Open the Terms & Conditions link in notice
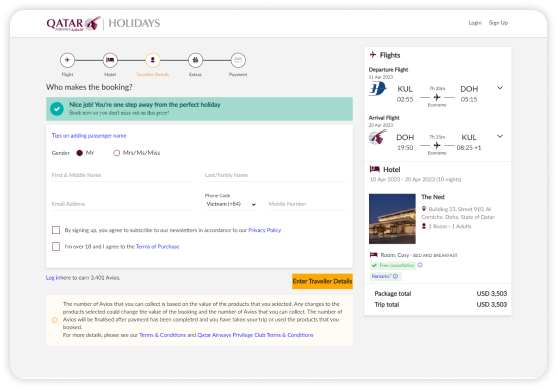This screenshot has height=389, width=557. coord(162,335)
